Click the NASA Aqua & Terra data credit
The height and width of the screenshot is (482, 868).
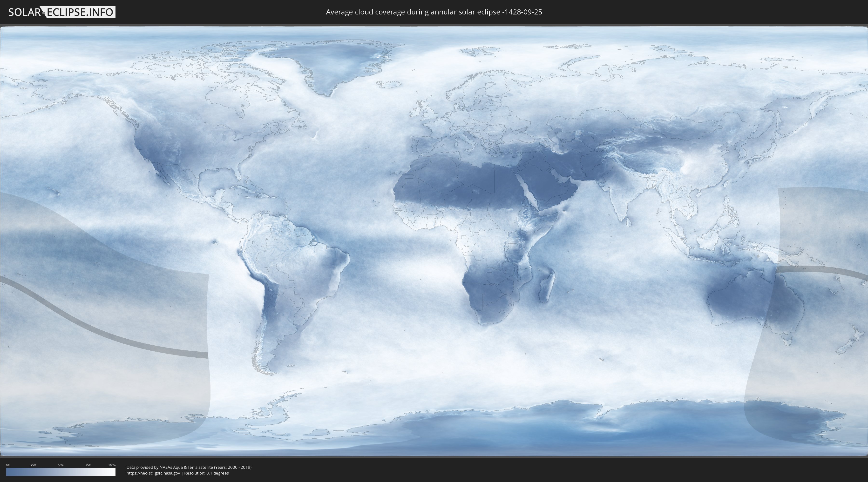point(189,467)
